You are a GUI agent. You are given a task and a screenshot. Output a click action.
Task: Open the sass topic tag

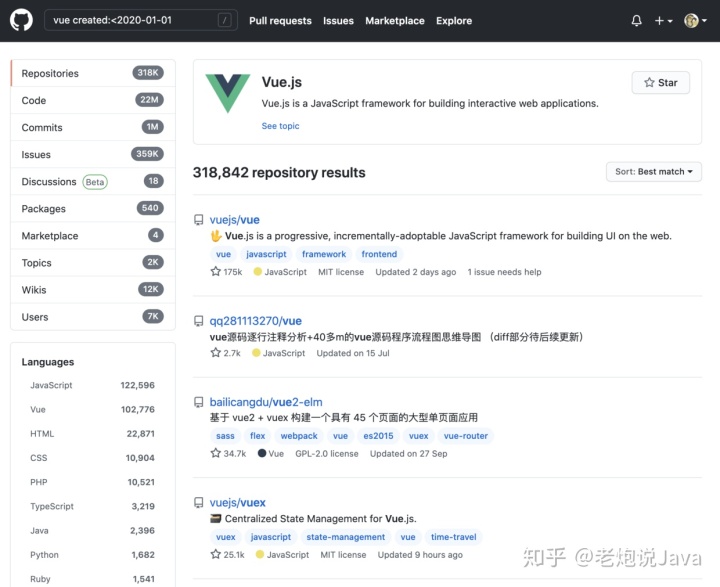coord(225,436)
